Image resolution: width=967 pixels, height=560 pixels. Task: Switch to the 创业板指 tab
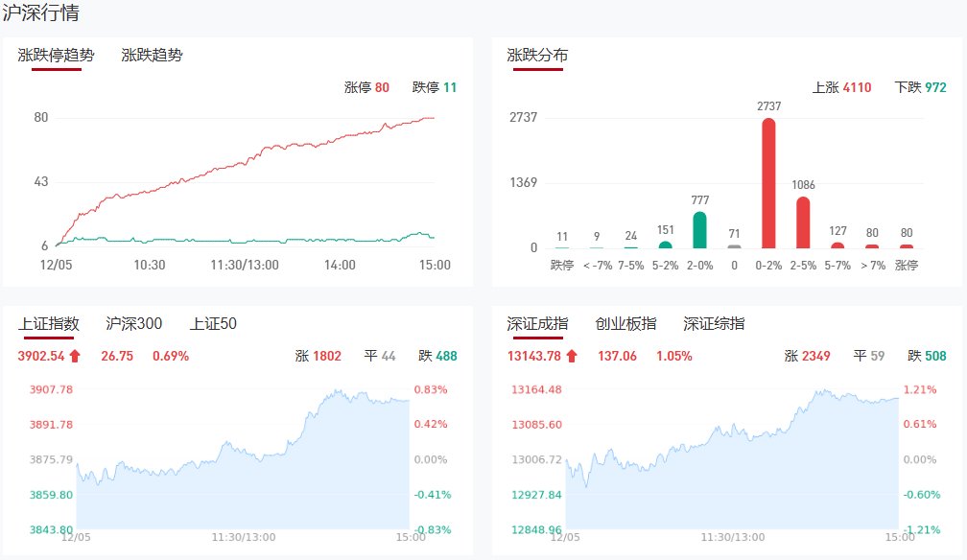point(625,324)
